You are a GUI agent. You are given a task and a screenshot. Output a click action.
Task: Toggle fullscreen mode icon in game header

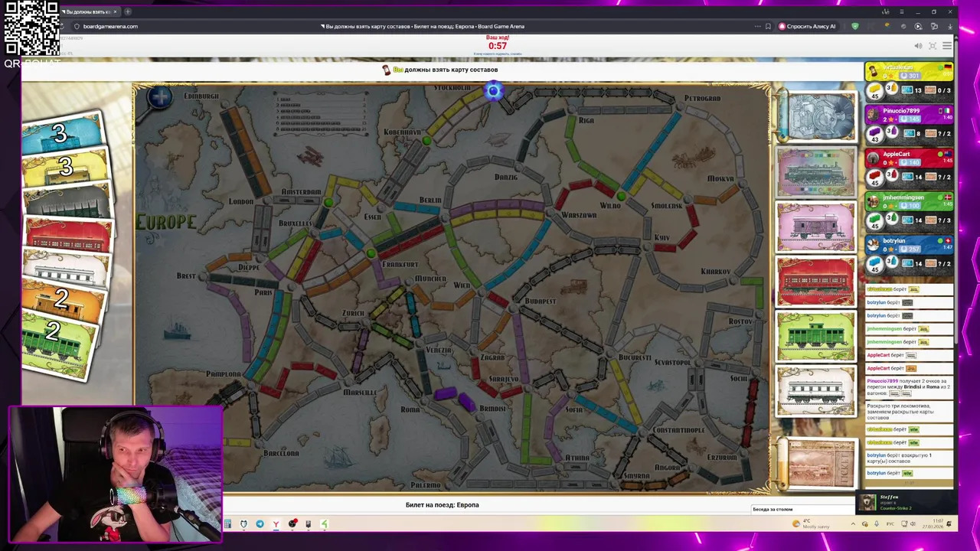(x=933, y=46)
